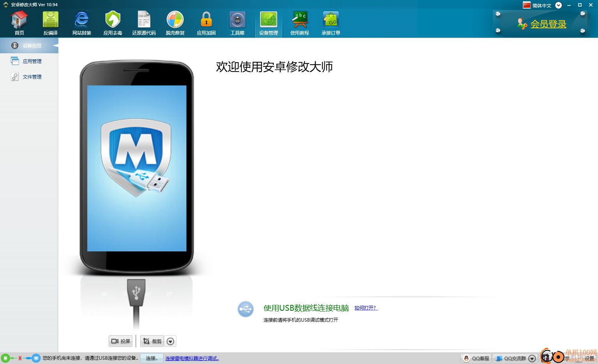Click the China flag language icon
This screenshot has width=598, height=364.
pos(527,5)
